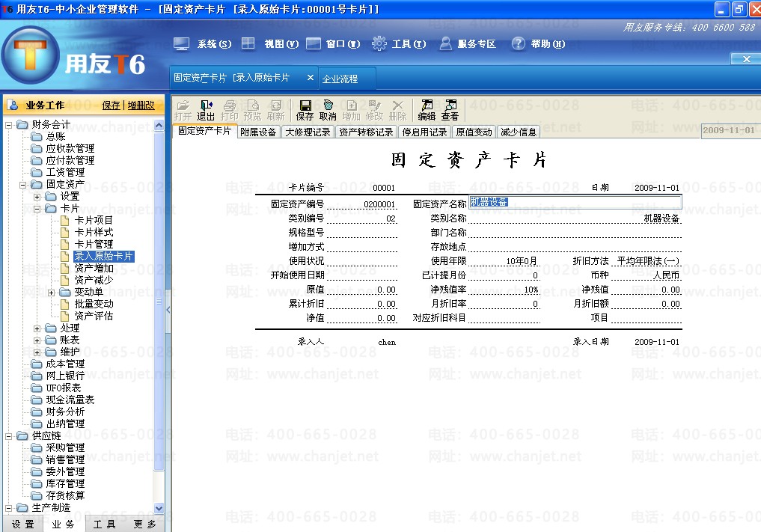Open the 服务专区 menu
The width and height of the screenshot is (761, 532).
468,44
